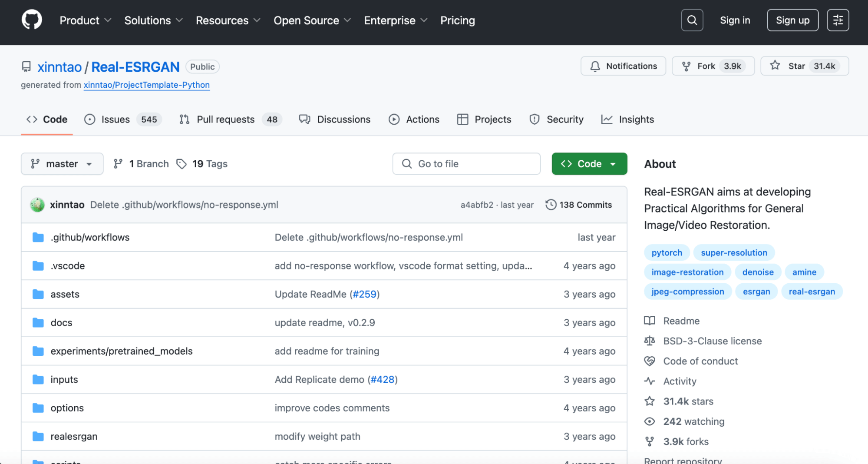Click the options folder icon

38,408
